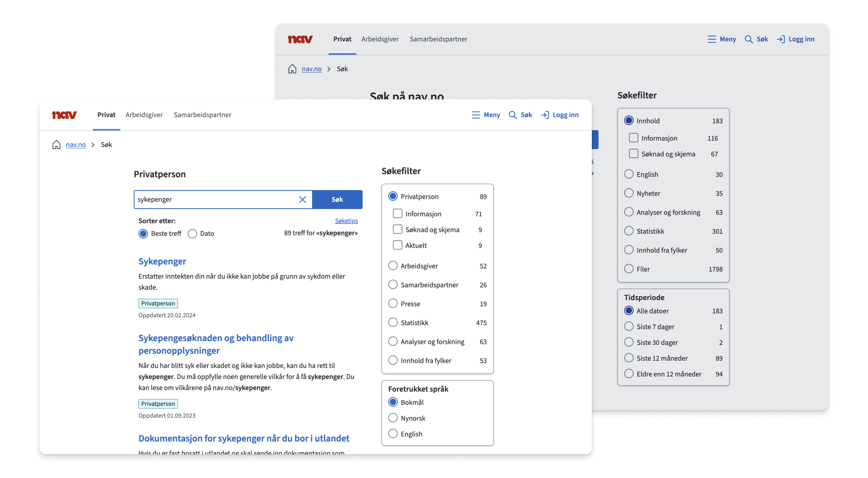This screenshot has width=868, height=478.
Task: Choose Siste 12 måneder time period
Action: 629,358
